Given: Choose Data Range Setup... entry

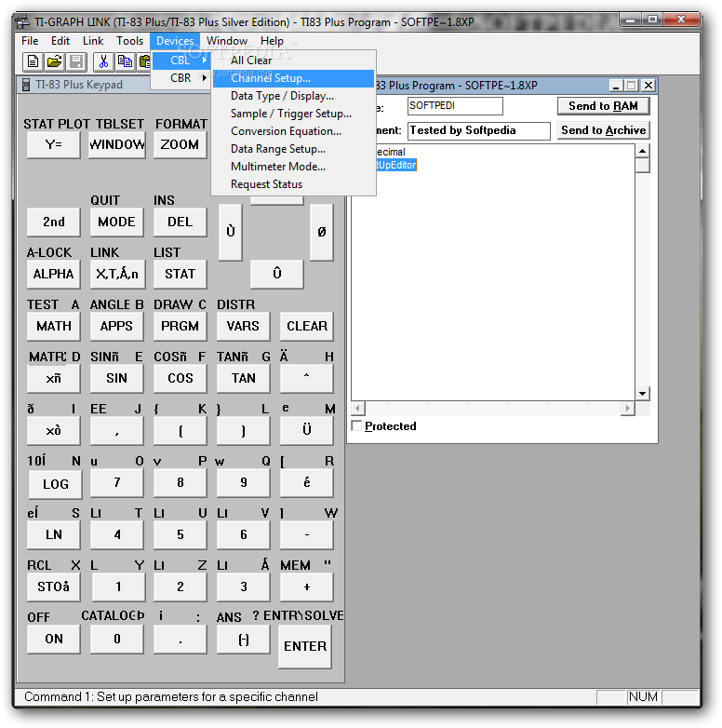Looking at the screenshot, I should tap(293, 149).
